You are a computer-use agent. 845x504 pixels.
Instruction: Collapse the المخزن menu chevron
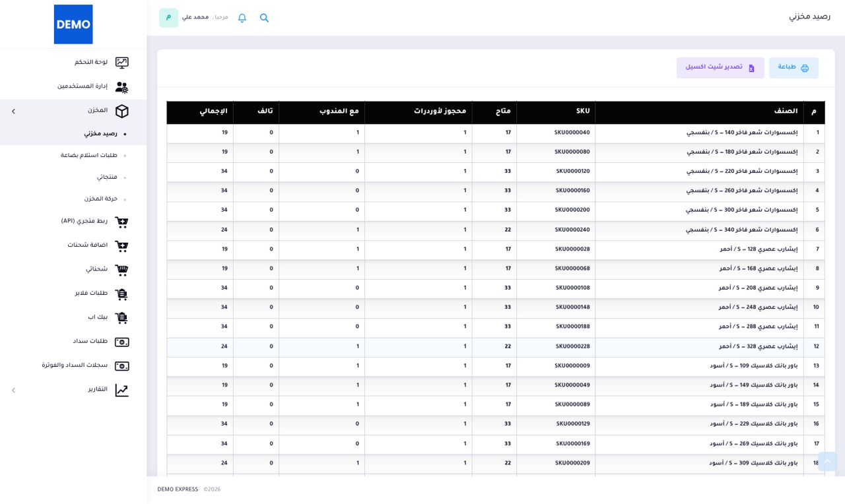(x=13, y=111)
